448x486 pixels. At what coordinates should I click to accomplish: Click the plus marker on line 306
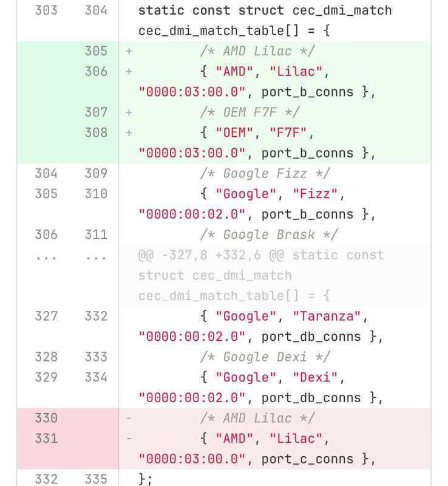(129, 72)
